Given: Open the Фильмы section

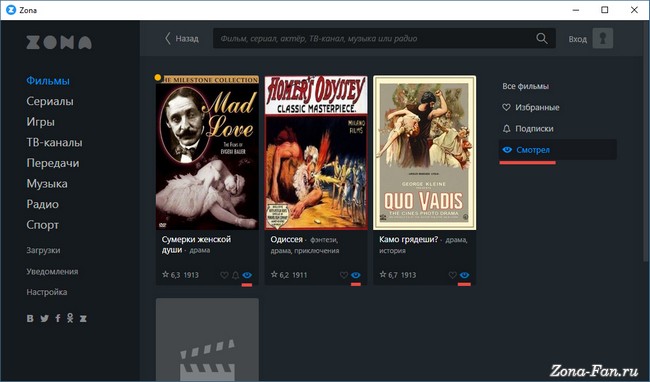Looking at the screenshot, I should click(48, 80).
